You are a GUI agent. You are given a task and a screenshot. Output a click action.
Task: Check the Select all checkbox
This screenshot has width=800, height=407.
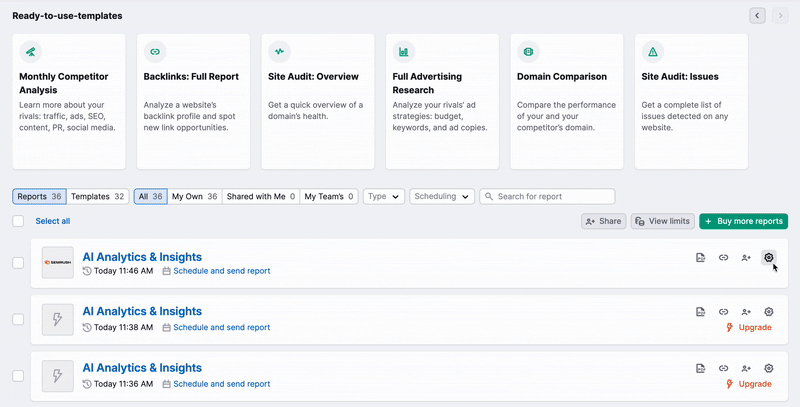pos(18,221)
